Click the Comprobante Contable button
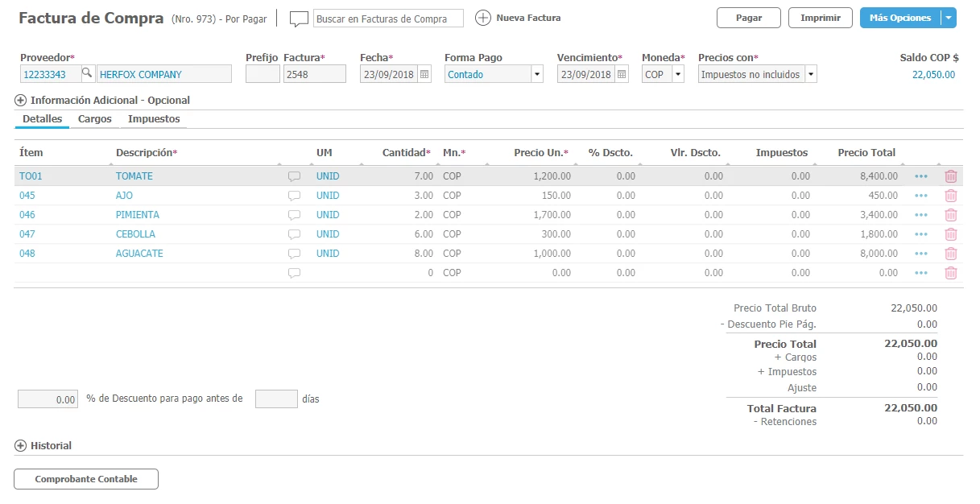Image resolution: width=980 pixels, height=504 pixels. coord(86,479)
